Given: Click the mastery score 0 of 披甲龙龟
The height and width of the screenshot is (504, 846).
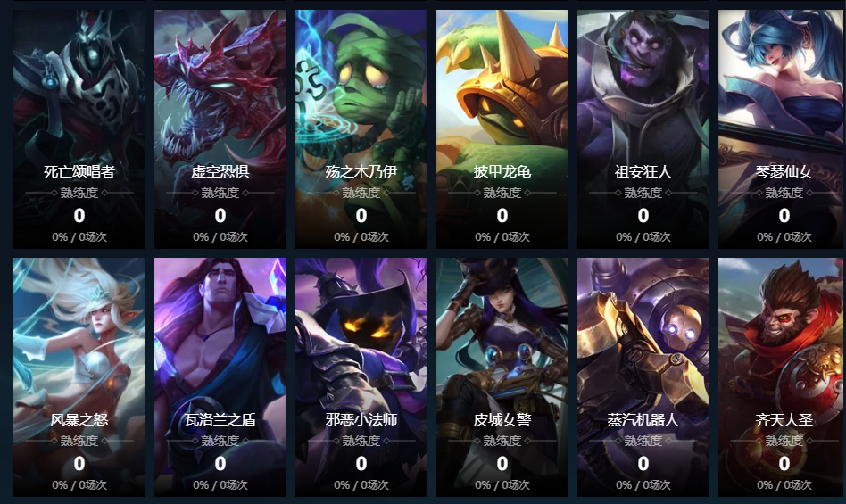Looking at the screenshot, I should click(502, 216).
